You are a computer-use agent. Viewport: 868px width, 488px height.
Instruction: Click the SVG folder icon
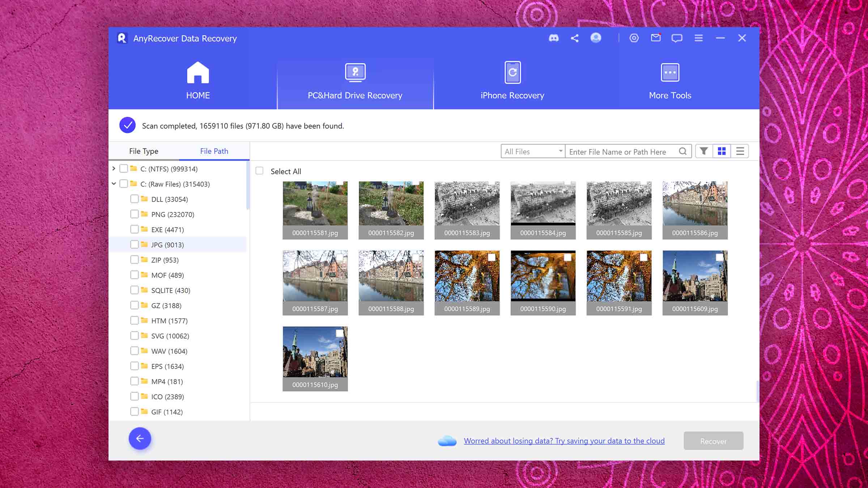[x=144, y=335]
